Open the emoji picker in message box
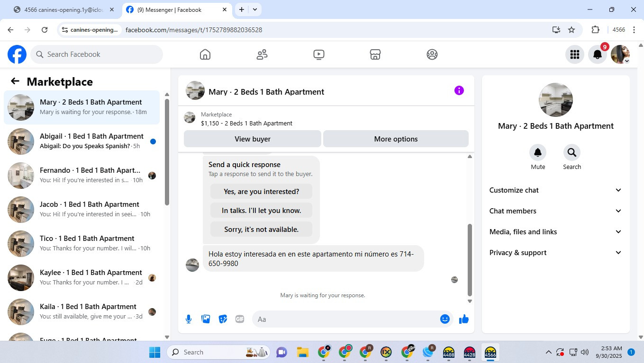The height and width of the screenshot is (363, 644). point(445,319)
